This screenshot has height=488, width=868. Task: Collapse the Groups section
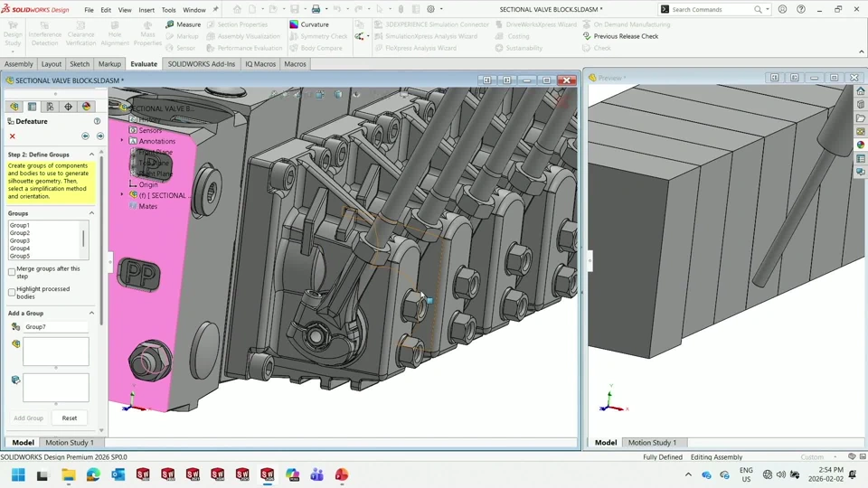click(x=91, y=213)
